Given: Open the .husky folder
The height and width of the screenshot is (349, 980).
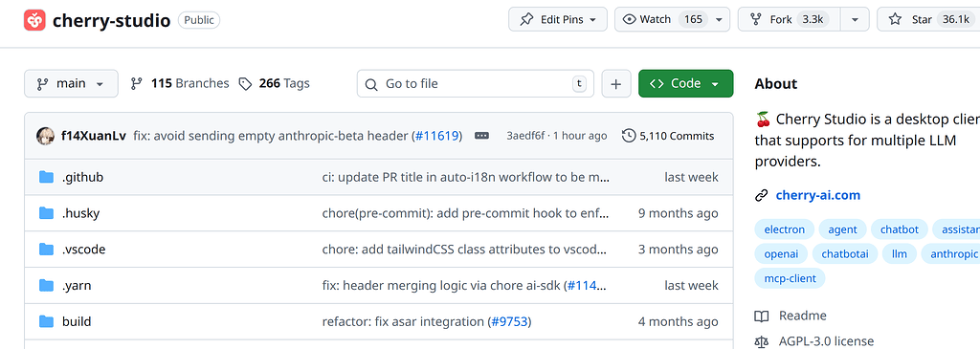Looking at the screenshot, I should pos(80,213).
